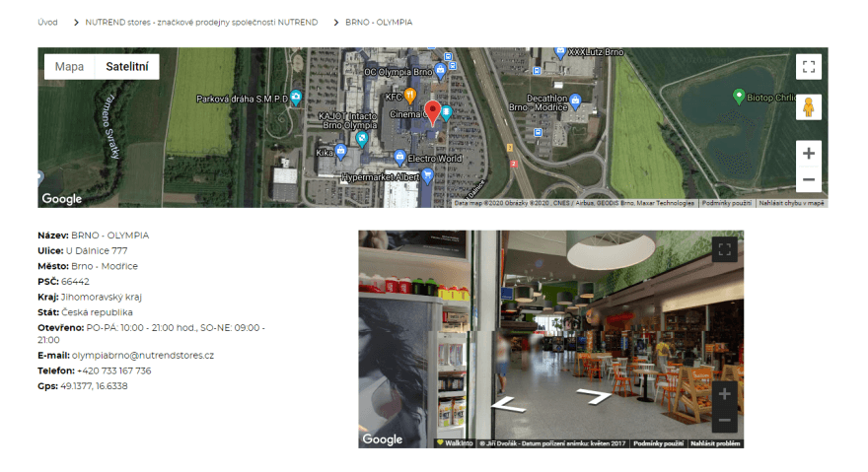The width and height of the screenshot is (868, 472).
Task: Click the Parková dráha S.M.P.D camera marker
Action: [296, 98]
